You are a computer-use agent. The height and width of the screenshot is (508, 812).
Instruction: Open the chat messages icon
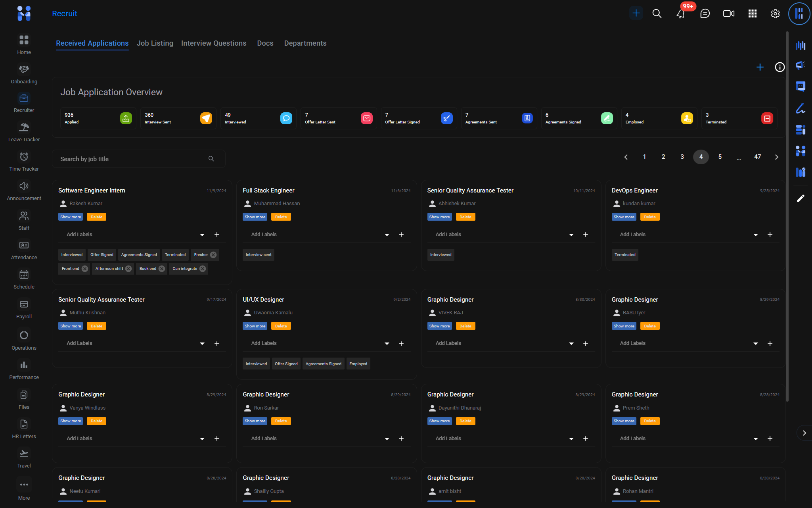click(x=705, y=14)
